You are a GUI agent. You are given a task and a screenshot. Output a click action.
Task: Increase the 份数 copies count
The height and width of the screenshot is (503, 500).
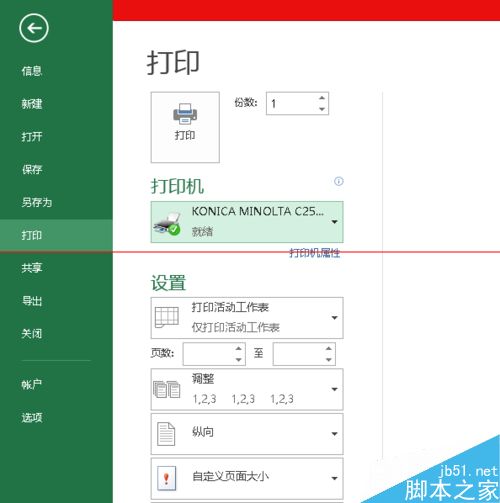[x=322, y=98]
